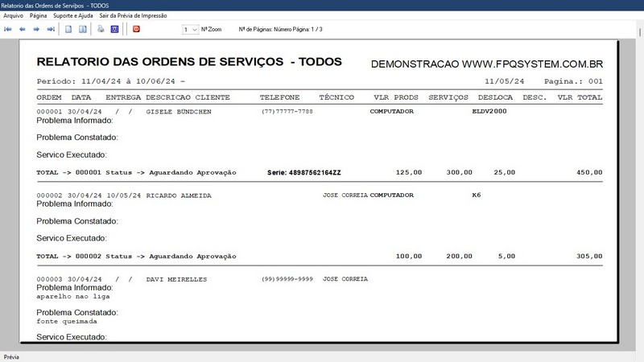Click the ELDV2000 model text
Image resolution: width=644 pixels, height=362 pixels.
(489, 111)
